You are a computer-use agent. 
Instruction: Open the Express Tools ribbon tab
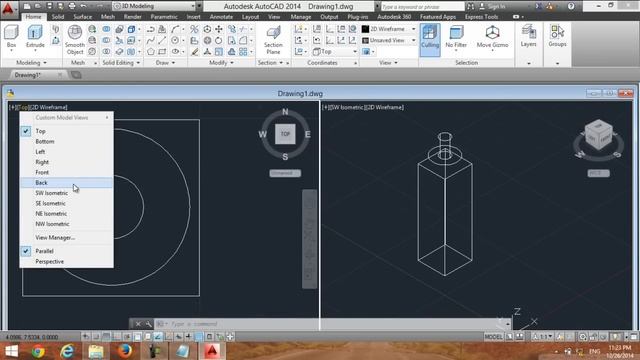[482, 17]
